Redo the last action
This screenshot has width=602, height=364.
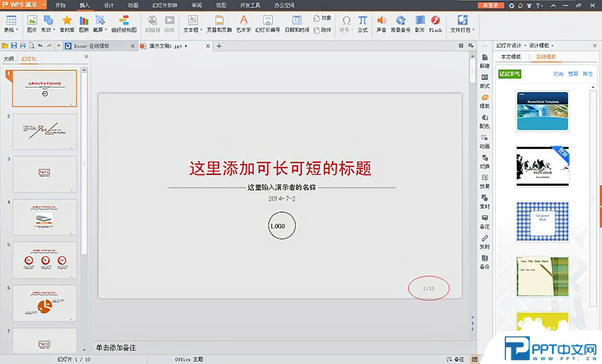(49, 46)
